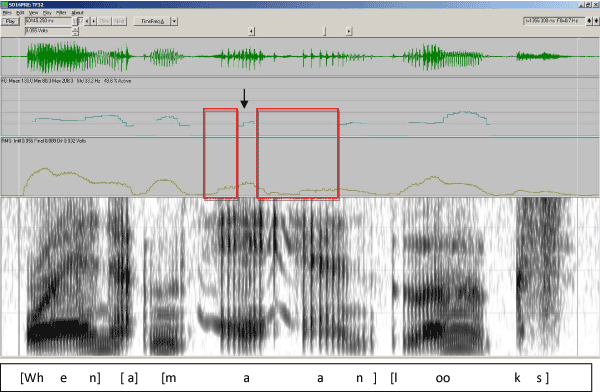
Task: Click the left arrow step icon
Action: pos(87,21)
